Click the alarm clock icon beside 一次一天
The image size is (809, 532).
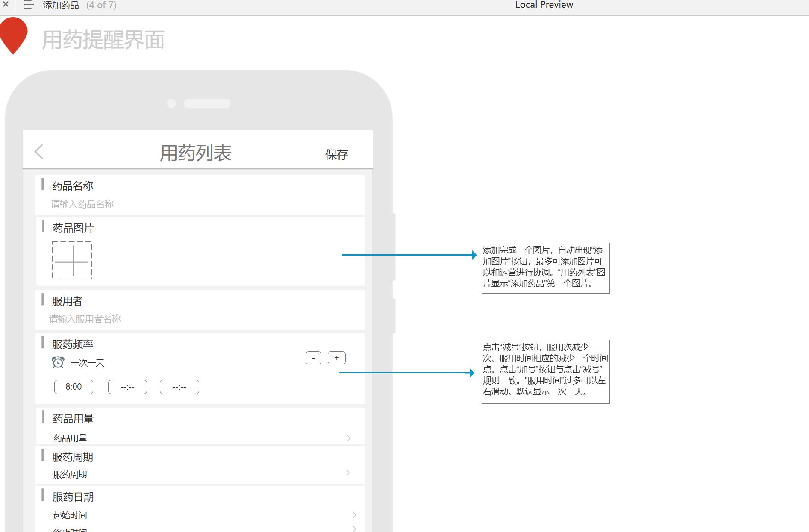point(58,362)
